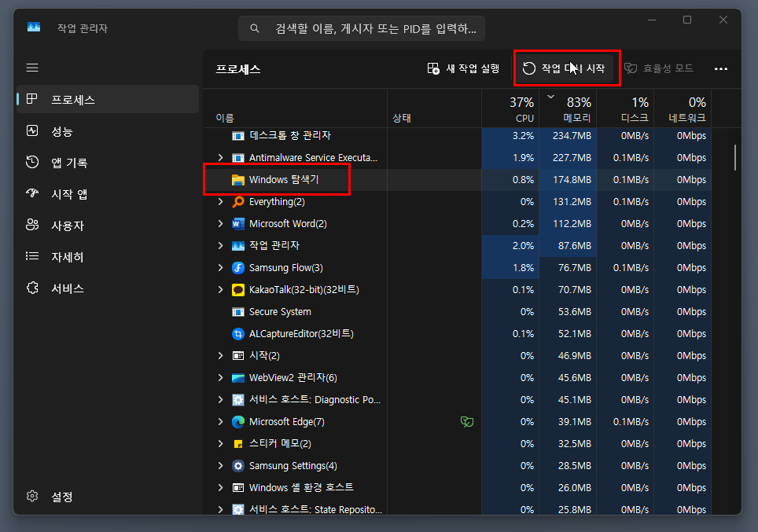Image resolution: width=758 pixels, height=532 pixels.
Task: Click the 작업 관리자 process row icon
Action: click(237, 246)
